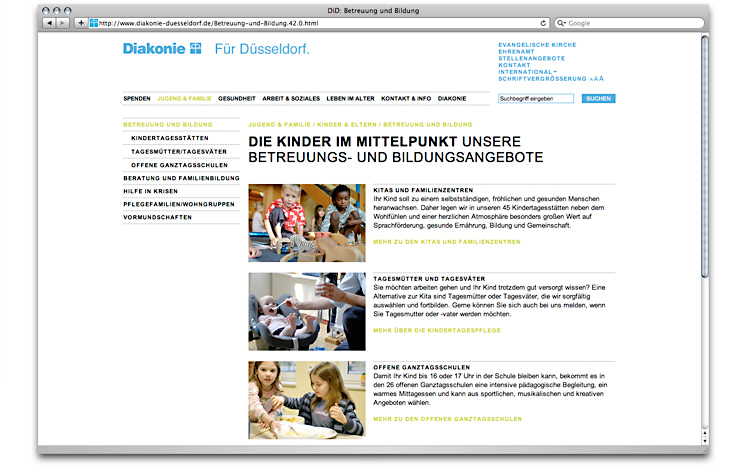
Task: Open the Spenden menu item
Action: pyautogui.click(x=137, y=98)
